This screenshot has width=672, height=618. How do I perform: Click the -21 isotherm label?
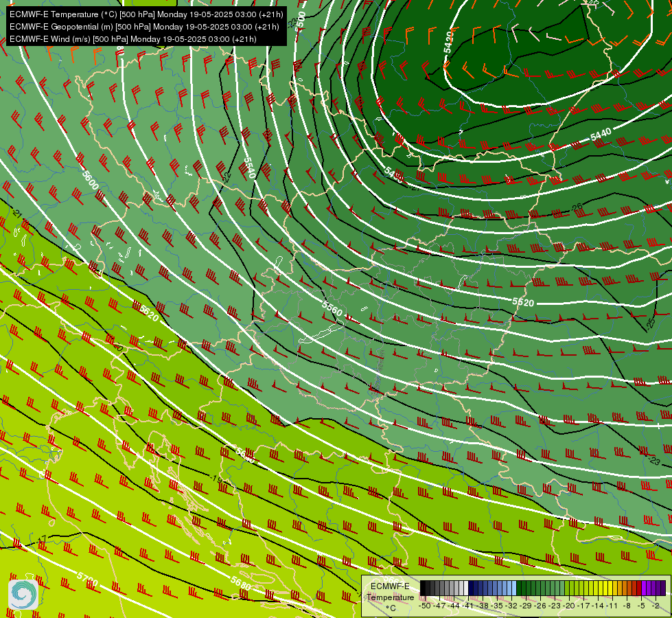click(16, 213)
